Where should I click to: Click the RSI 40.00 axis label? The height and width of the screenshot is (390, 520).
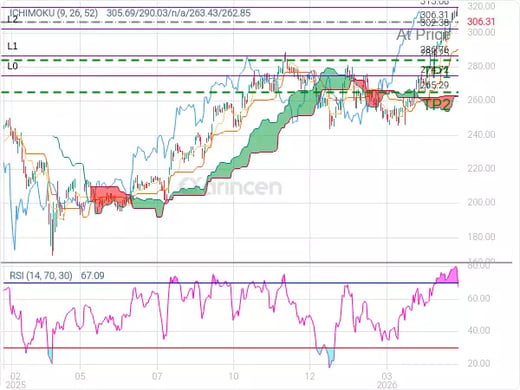click(x=479, y=330)
